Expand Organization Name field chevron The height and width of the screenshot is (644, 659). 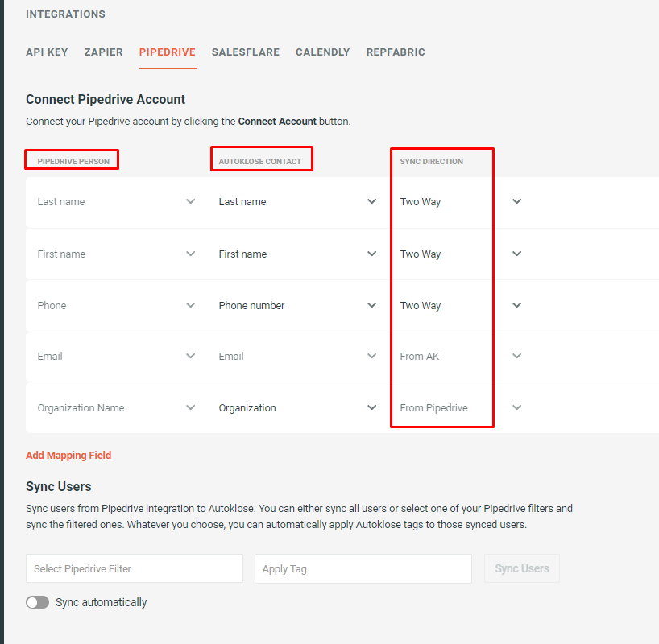pos(190,407)
